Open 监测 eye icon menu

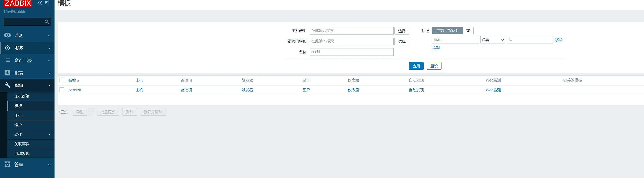tap(7, 35)
